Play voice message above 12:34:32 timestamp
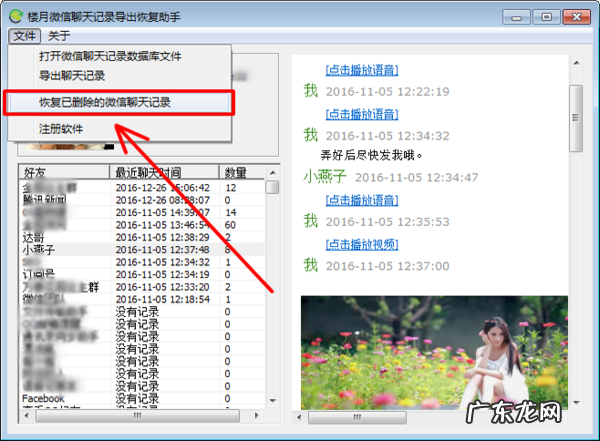 (362, 114)
